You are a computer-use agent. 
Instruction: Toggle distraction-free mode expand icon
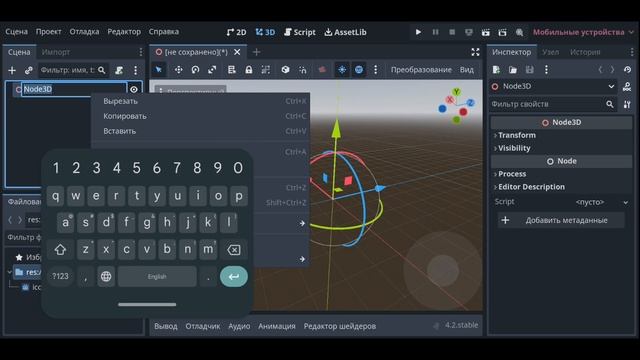475,52
